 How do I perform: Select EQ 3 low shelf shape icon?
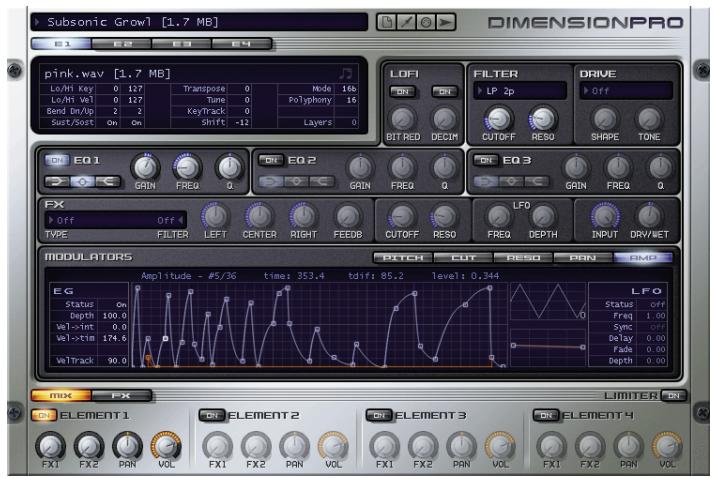[486, 182]
